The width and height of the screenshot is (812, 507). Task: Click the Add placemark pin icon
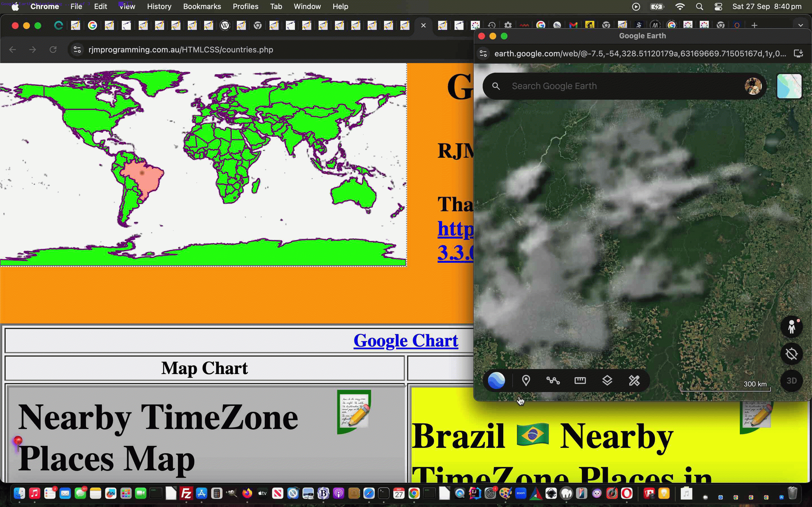[x=526, y=381]
